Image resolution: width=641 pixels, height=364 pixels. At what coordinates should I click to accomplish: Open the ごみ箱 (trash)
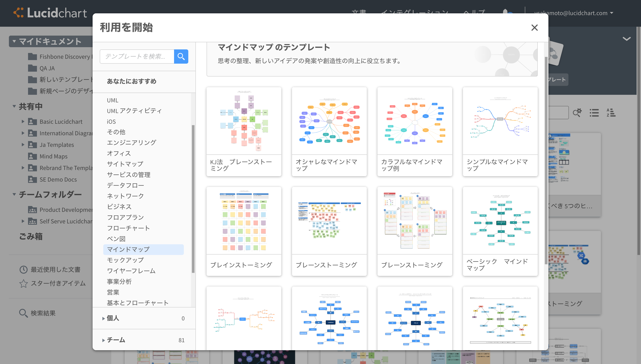point(31,236)
